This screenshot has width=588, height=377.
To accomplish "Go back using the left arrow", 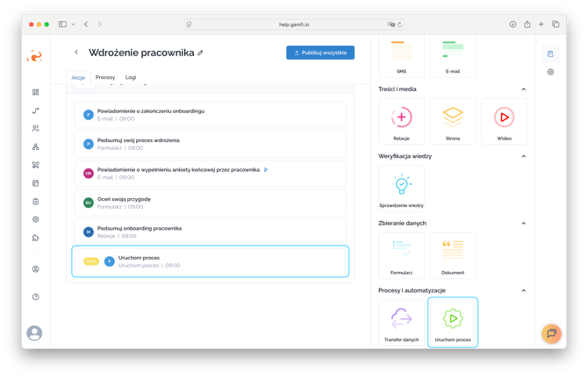I will coord(76,53).
